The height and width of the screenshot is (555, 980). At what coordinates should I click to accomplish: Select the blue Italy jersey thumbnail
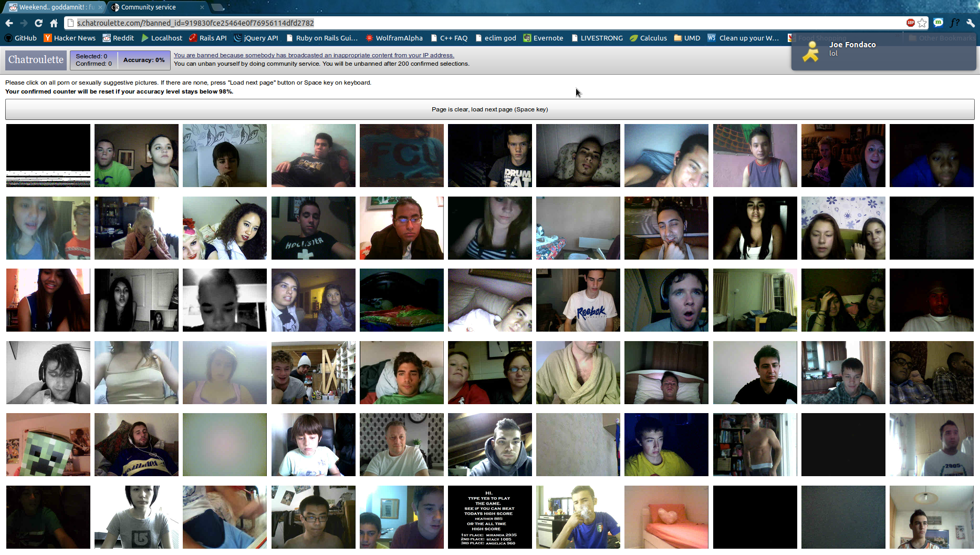[x=578, y=517]
